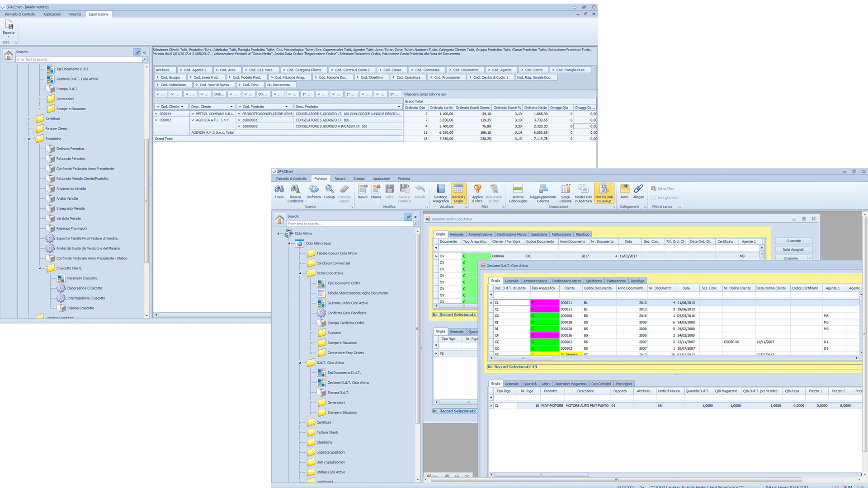
Task: Toggle pin button in Analisi Vendite search panel
Action: tap(137, 52)
